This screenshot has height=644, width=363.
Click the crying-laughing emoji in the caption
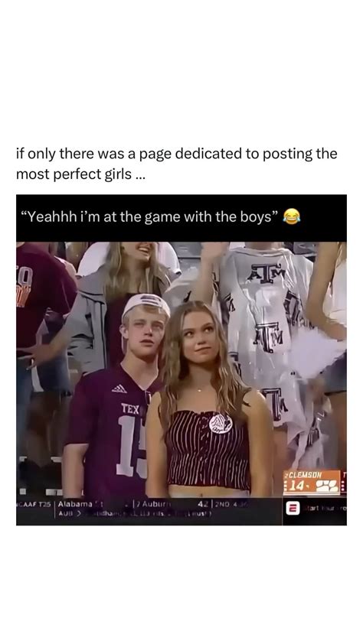(292, 216)
